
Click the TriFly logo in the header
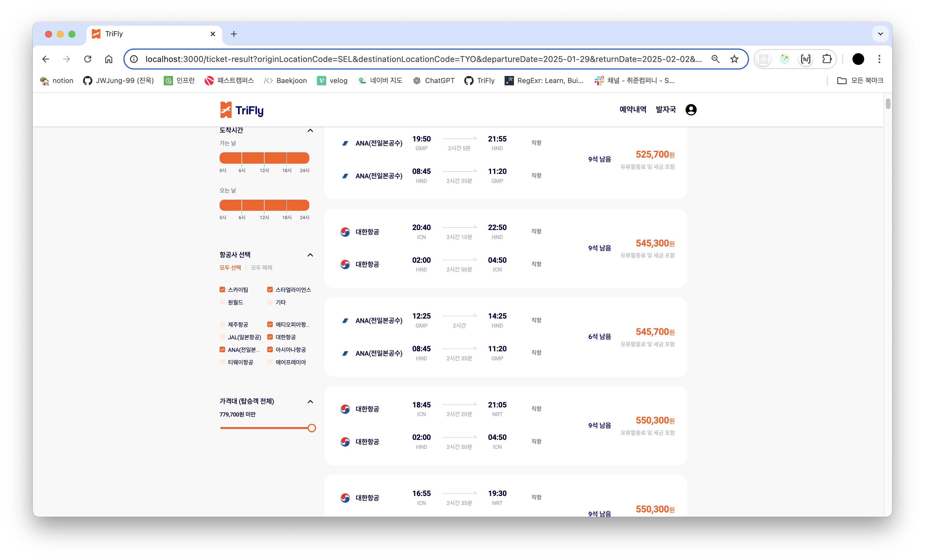pyautogui.click(x=242, y=110)
